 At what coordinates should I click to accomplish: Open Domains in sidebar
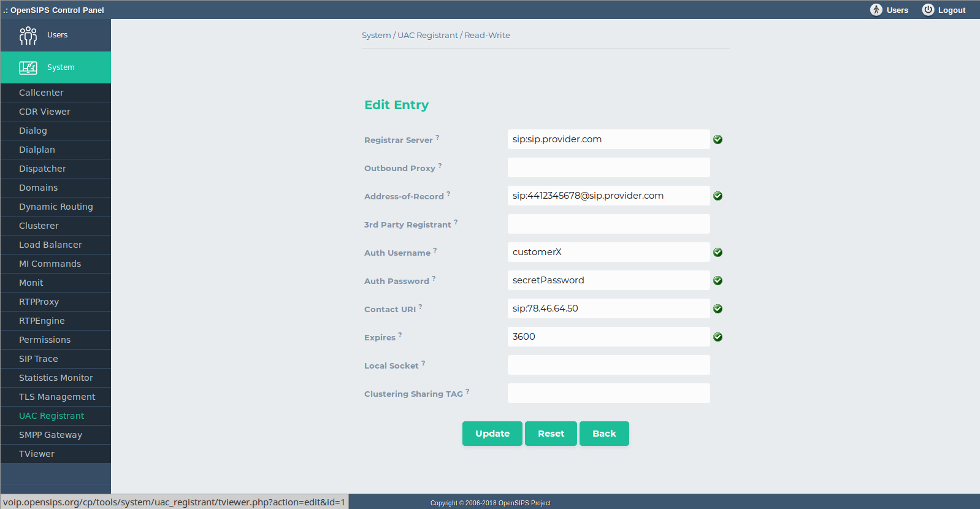[56, 188]
